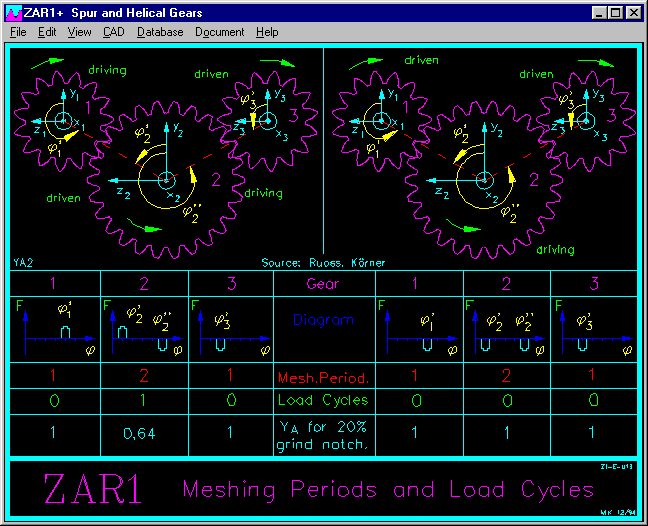This screenshot has width=648, height=526.
Task: Click the red Mesh.Period. row label
Action: pos(324,378)
